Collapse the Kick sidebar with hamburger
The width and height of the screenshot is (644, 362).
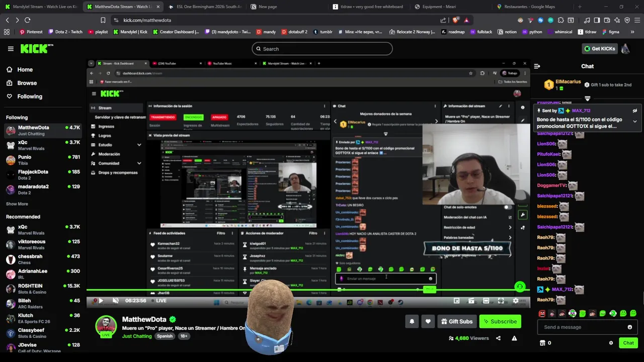[11, 49]
